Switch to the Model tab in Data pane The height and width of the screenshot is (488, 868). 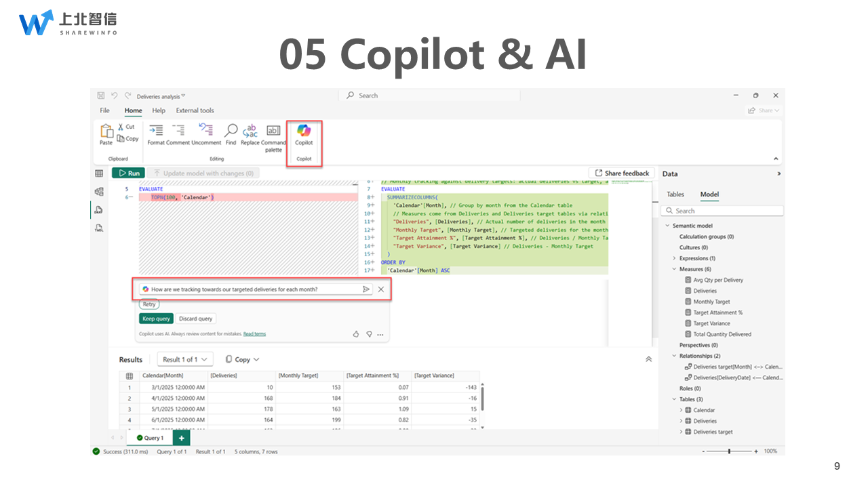pyautogui.click(x=709, y=195)
